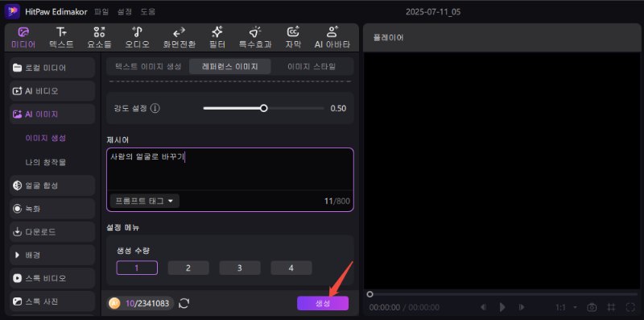
Task: Open the 특수효과 effects panel
Action: tap(255, 38)
